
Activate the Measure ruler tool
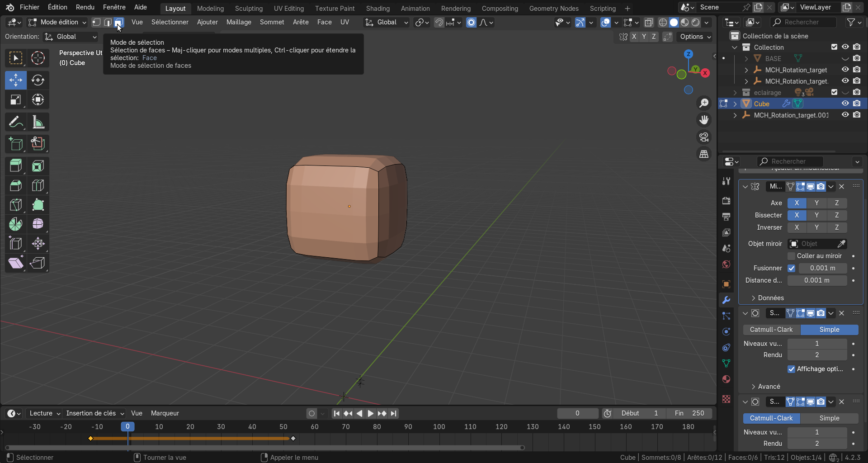click(x=38, y=122)
